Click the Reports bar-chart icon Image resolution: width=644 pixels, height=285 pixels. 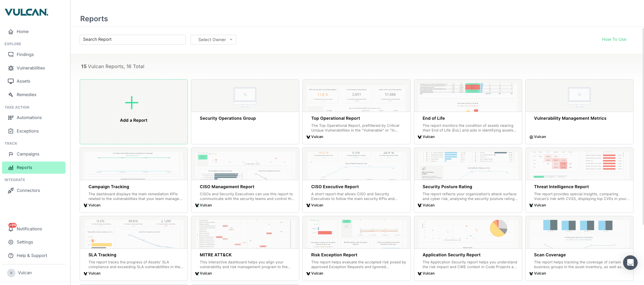point(11,168)
